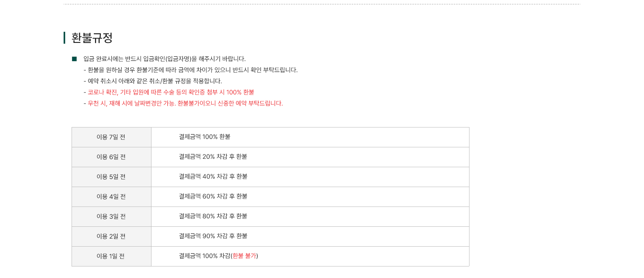Click the 결제금액 100% 환불 cell text
644x278 pixels.
click(204, 137)
